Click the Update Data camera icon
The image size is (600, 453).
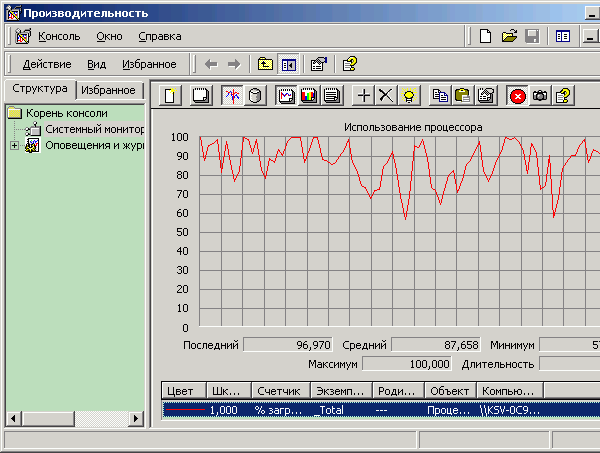[x=540, y=96]
